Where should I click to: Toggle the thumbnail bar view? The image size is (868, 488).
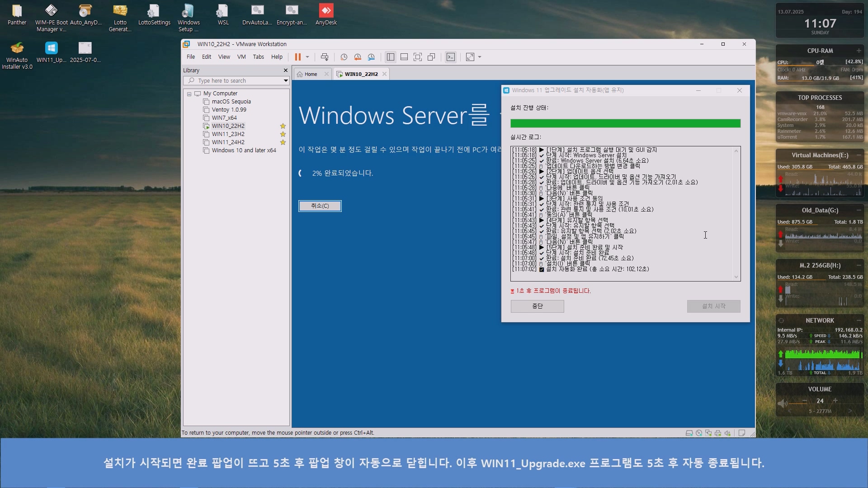click(404, 57)
